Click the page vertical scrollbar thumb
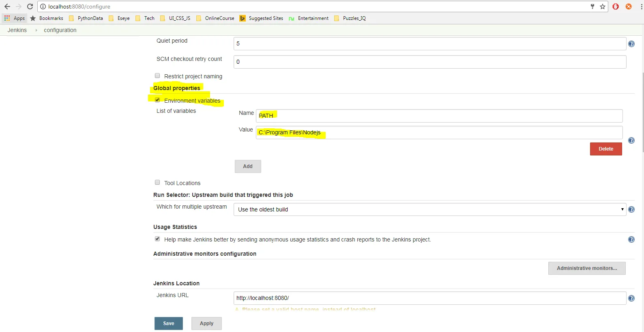This screenshot has width=644, height=332. (x=642, y=112)
